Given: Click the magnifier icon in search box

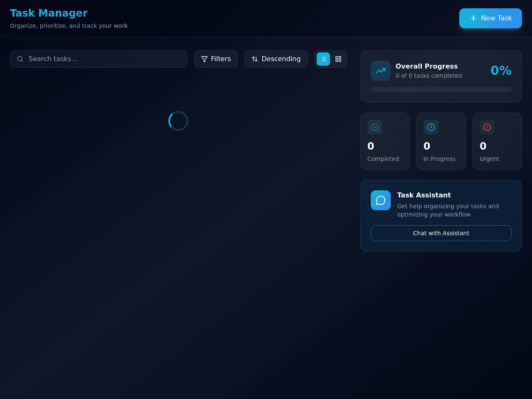Looking at the screenshot, I should pyautogui.click(x=20, y=59).
